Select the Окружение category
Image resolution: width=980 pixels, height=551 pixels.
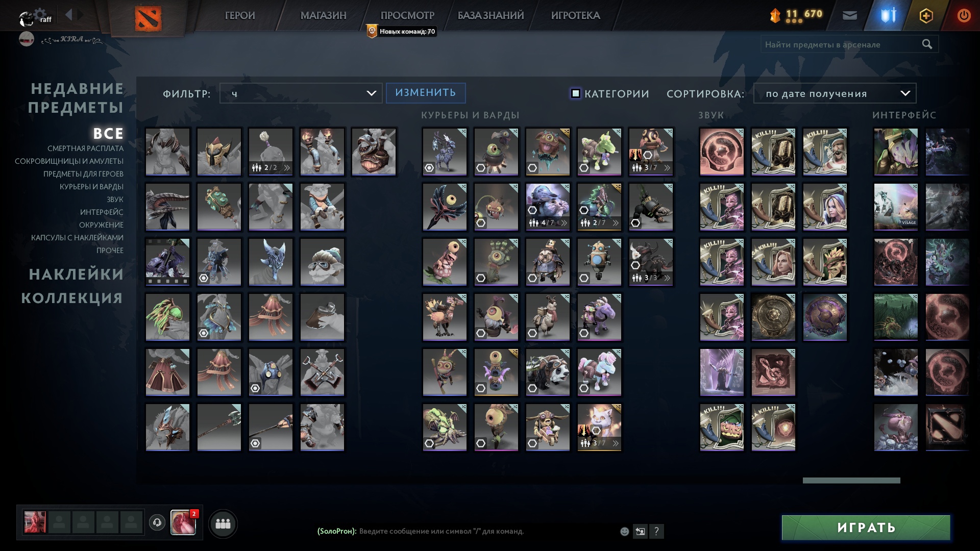(101, 225)
